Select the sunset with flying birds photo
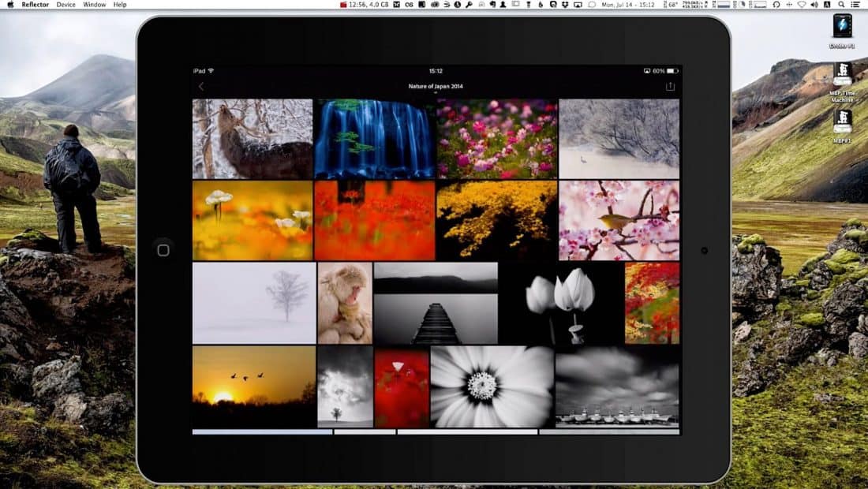The height and width of the screenshot is (489, 868). pyautogui.click(x=254, y=386)
